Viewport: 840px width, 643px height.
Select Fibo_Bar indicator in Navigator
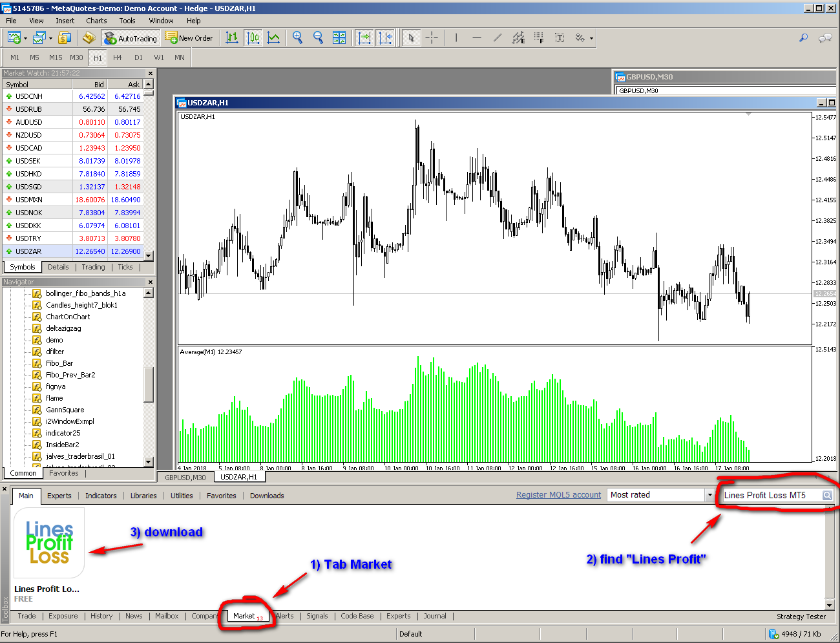pos(59,363)
